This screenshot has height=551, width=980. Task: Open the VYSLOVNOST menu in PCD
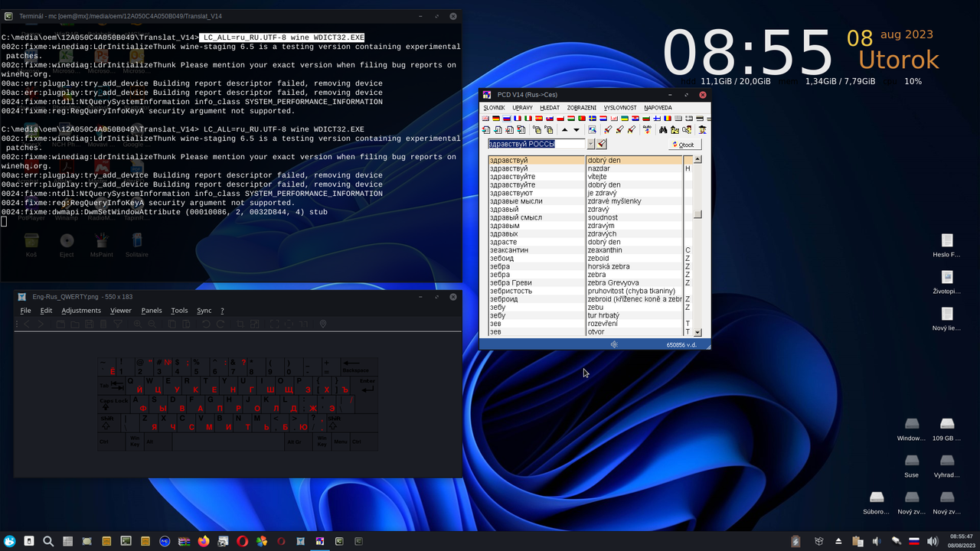click(x=620, y=108)
